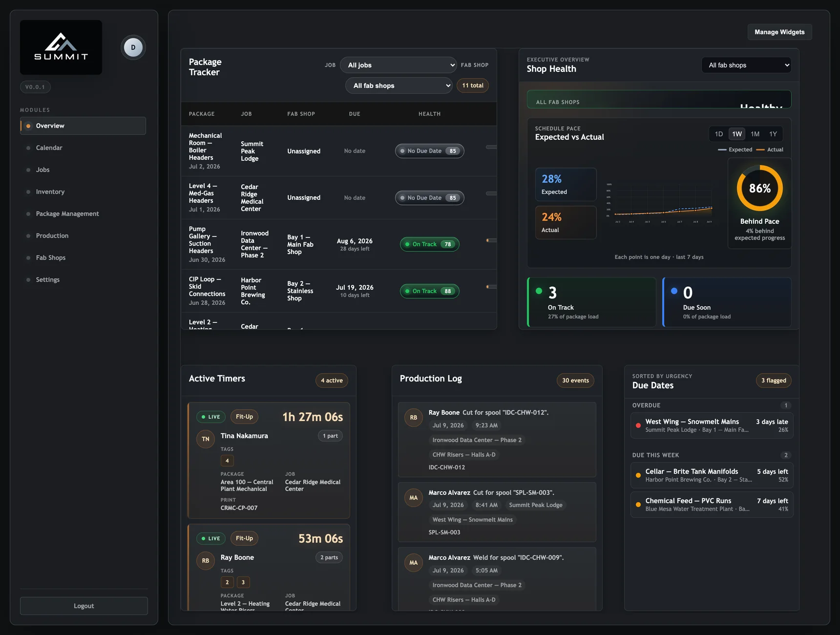
Task: Click the West Wing — Snowmelt Mains log chip
Action: (x=472, y=520)
